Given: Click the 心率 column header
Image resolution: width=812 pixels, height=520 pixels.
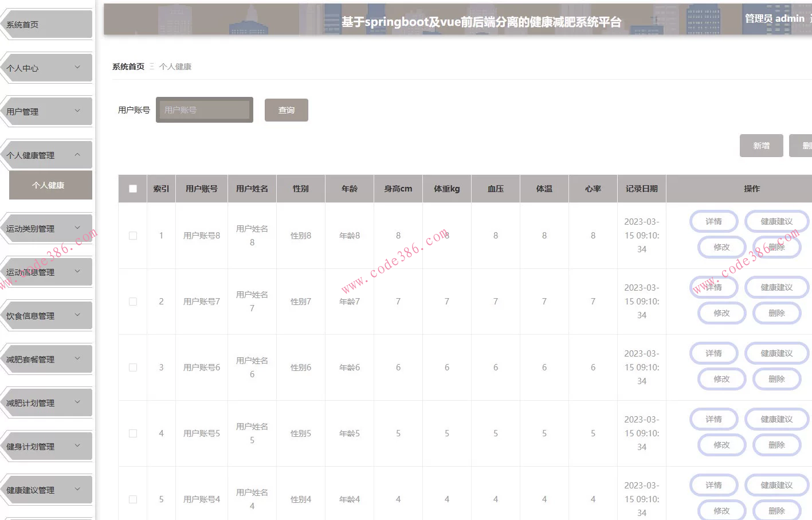Looking at the screenshot, I should 593,189.
